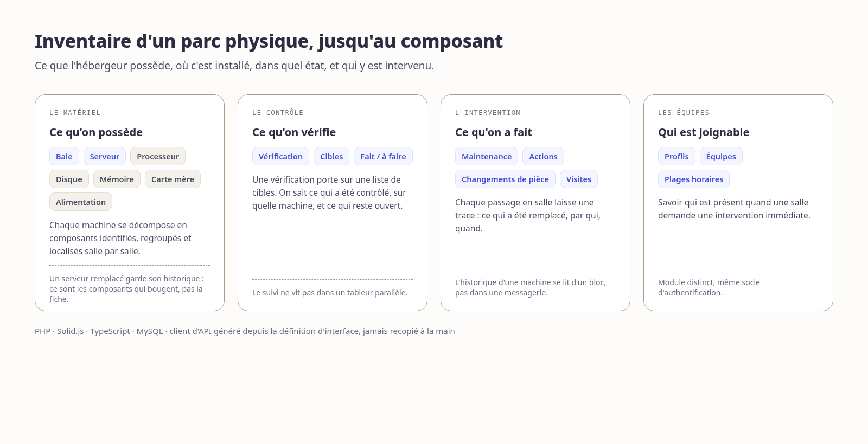Open the Maintenance tag

[x=487, y=156]
